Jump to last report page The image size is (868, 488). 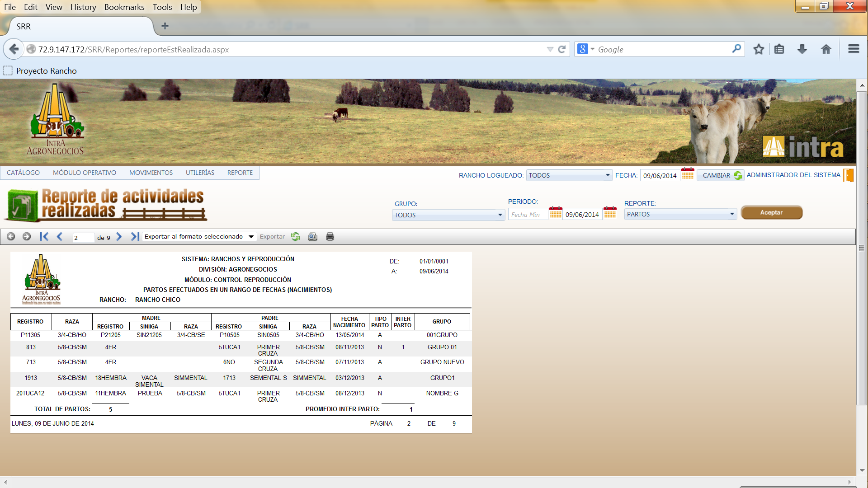(x=135, y=237)
